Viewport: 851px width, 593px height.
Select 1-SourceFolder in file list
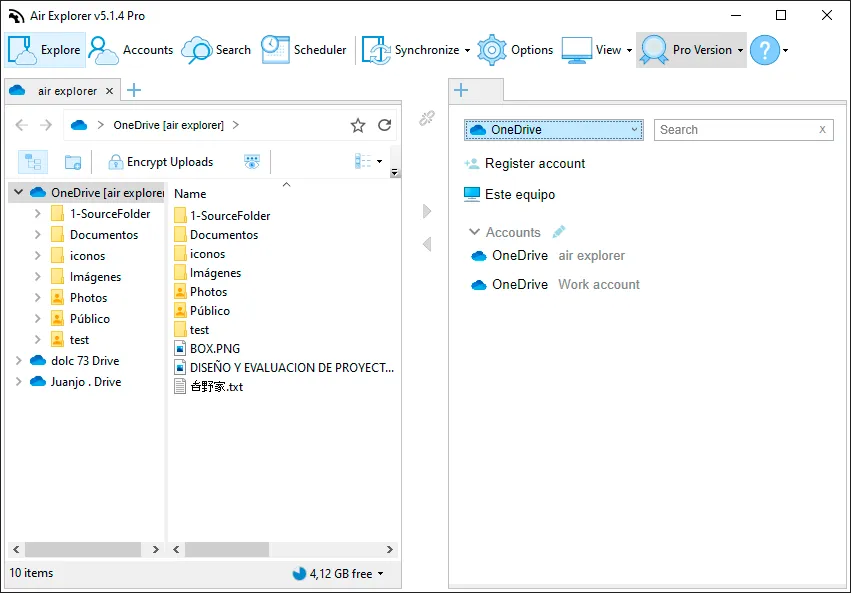(222, 215)
